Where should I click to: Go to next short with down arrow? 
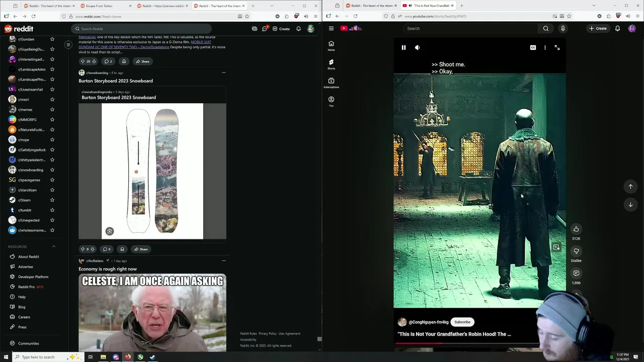[630, 205]
